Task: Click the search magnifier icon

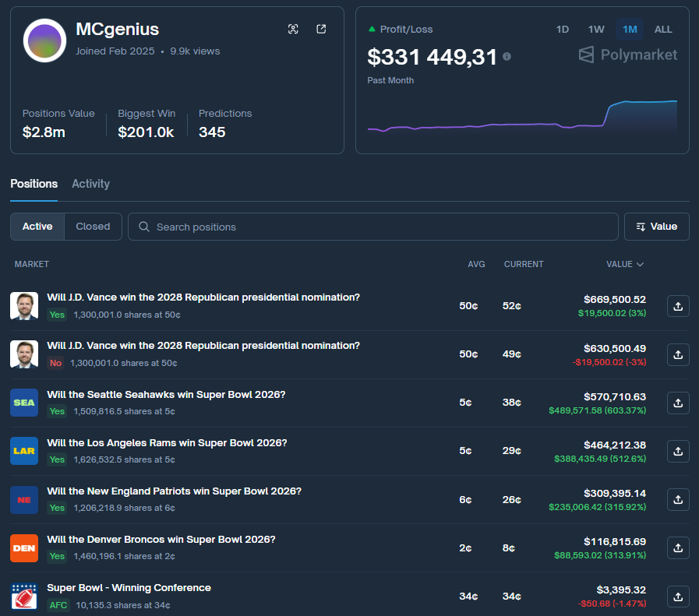Action: 143,227
